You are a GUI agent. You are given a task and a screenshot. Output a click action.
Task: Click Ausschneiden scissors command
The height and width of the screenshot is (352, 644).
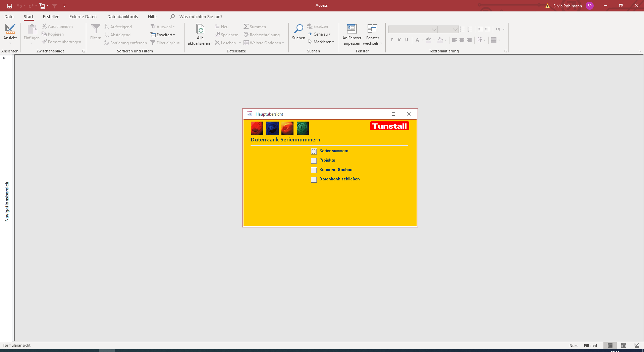tap(57, 27)
